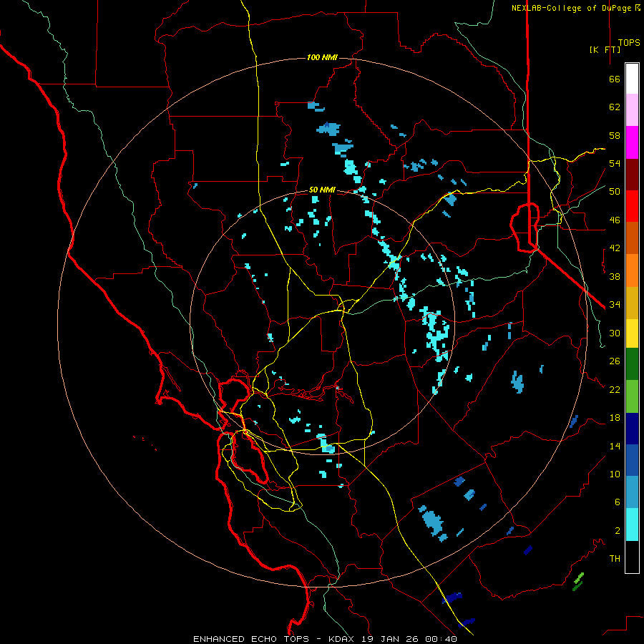Click the legend value 42

click(615, 248)
